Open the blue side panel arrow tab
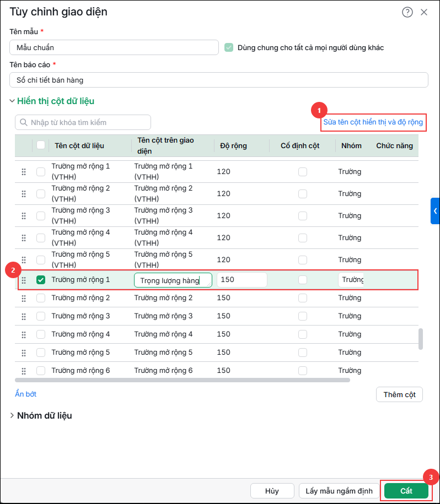 coord(435,211)
